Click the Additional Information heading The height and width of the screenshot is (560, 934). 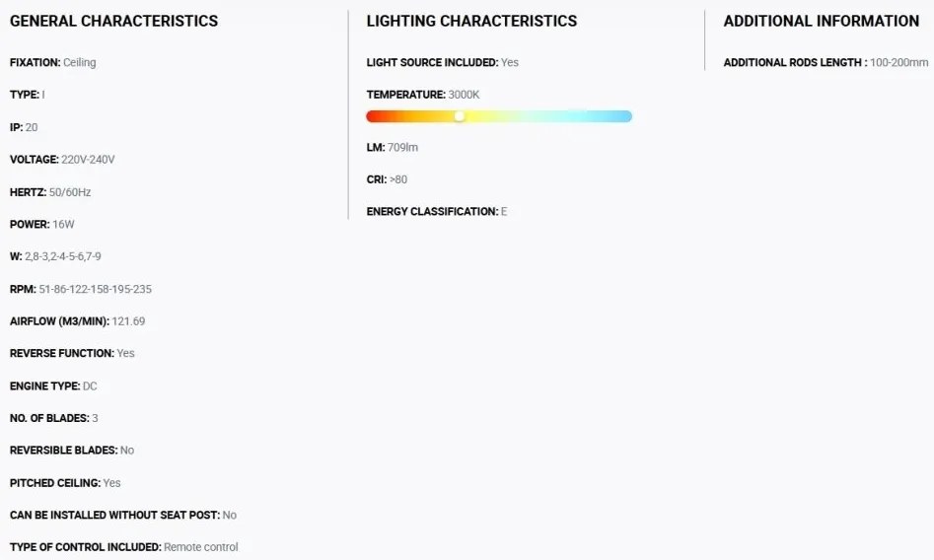click(x=822, y=21)
